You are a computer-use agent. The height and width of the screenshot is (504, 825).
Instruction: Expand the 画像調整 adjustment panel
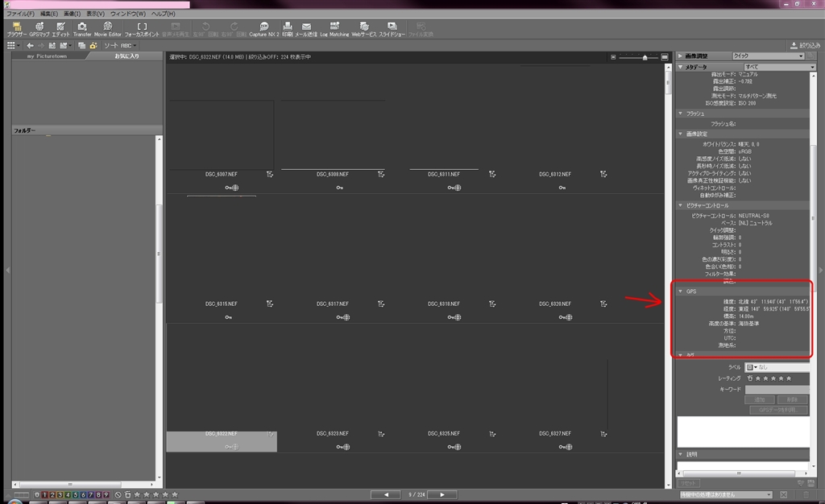pyautogui.click(x=680, y=56)
